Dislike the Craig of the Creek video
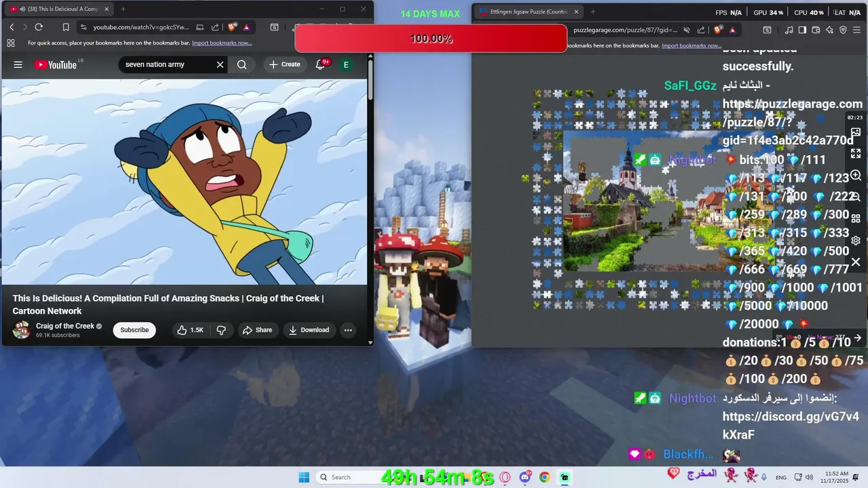868x488 pixels. (221, 330)
